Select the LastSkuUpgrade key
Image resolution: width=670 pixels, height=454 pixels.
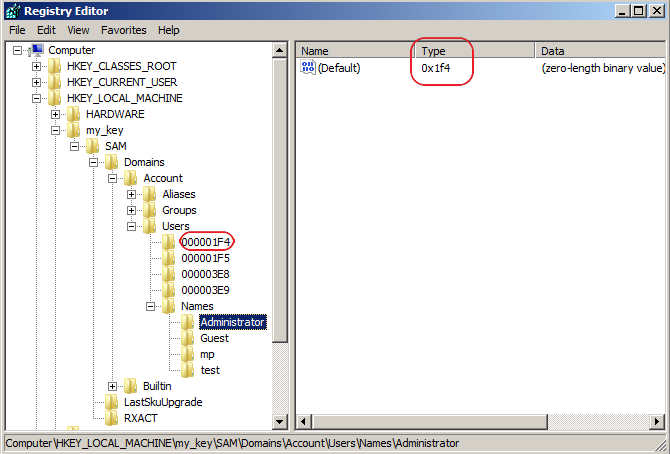tap(163, 402)
